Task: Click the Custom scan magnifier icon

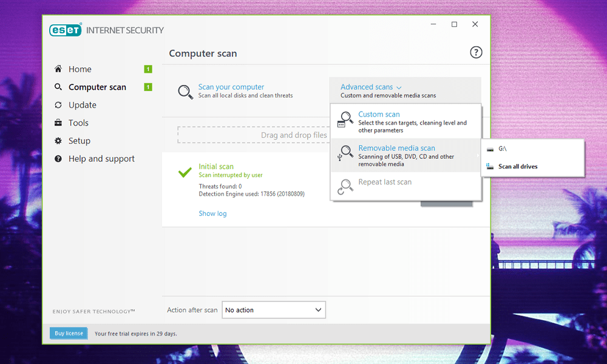Action: [x=345, y=120]
